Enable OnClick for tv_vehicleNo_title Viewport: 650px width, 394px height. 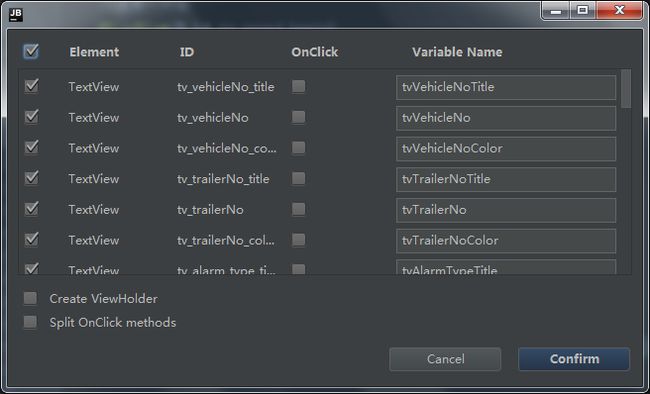[x=298, y=86]
